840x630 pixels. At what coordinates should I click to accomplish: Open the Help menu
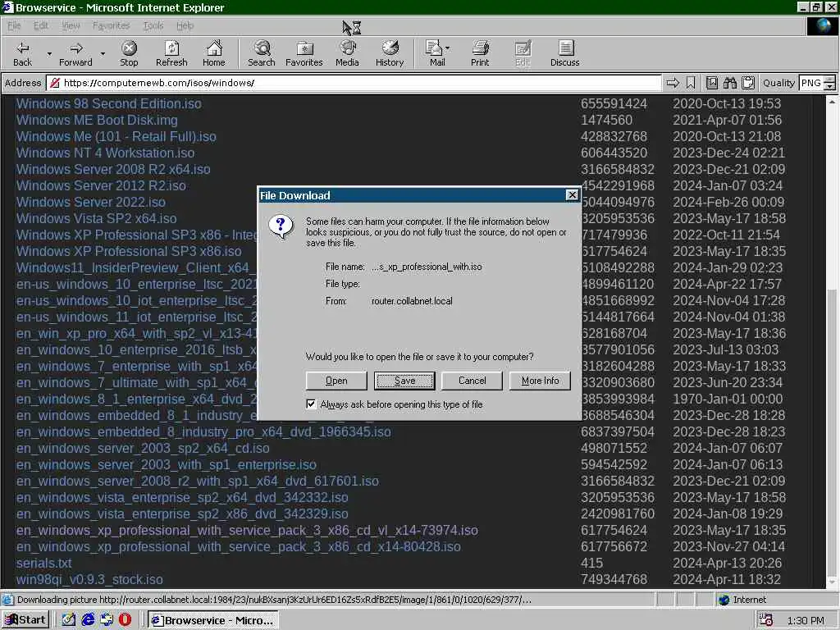185,25
